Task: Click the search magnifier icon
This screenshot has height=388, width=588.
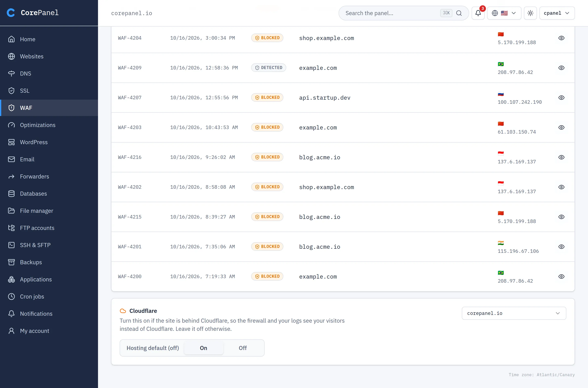Action: pos(459,13)
